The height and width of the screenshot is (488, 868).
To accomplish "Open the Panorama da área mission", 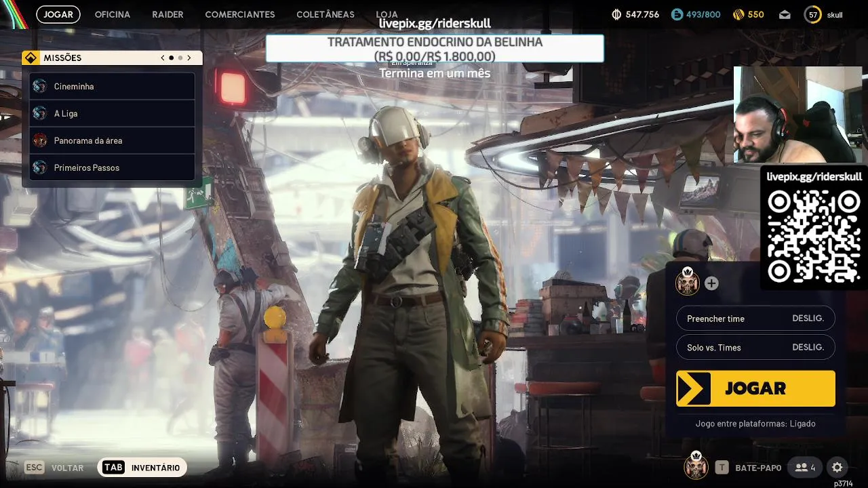I will pos(113,140).
